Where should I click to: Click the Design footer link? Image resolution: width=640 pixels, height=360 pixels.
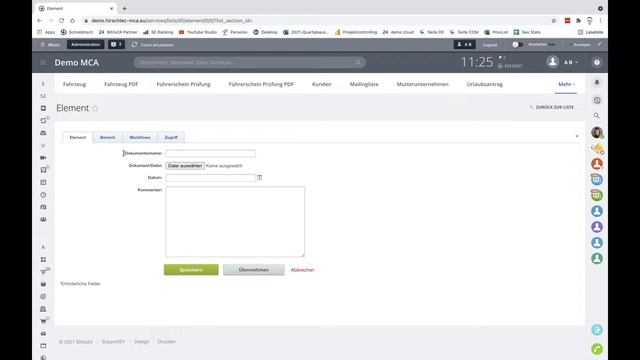pyautogui.click(x=142, y=342)
